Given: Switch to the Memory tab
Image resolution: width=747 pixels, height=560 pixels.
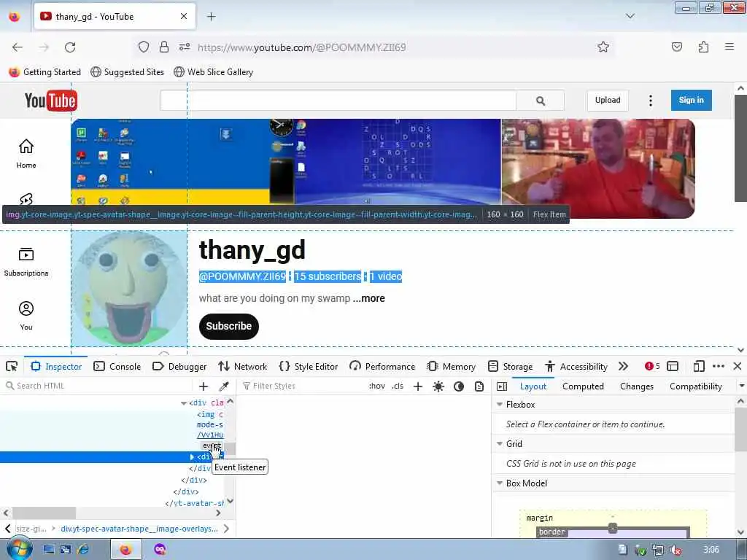Looking at the screenshot, I should (x=451, y=366).
